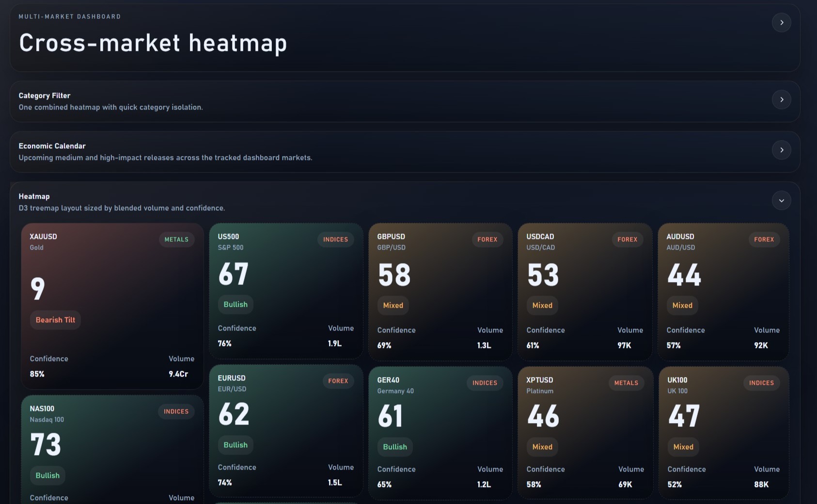Image resolution: width=817 pixels, height=504 pixels.
Task: Click GBPUSD confidence value 69%
Action: pos(384,345)
